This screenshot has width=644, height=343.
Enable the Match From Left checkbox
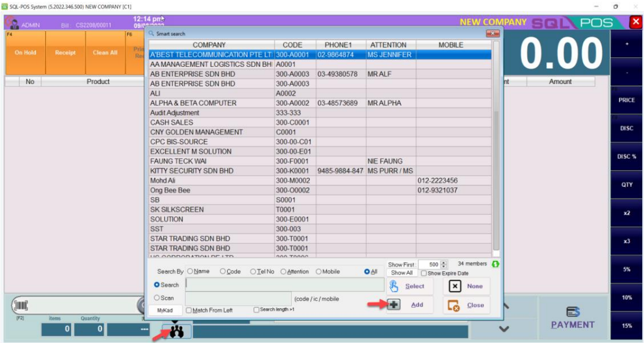tap(189, 310)
